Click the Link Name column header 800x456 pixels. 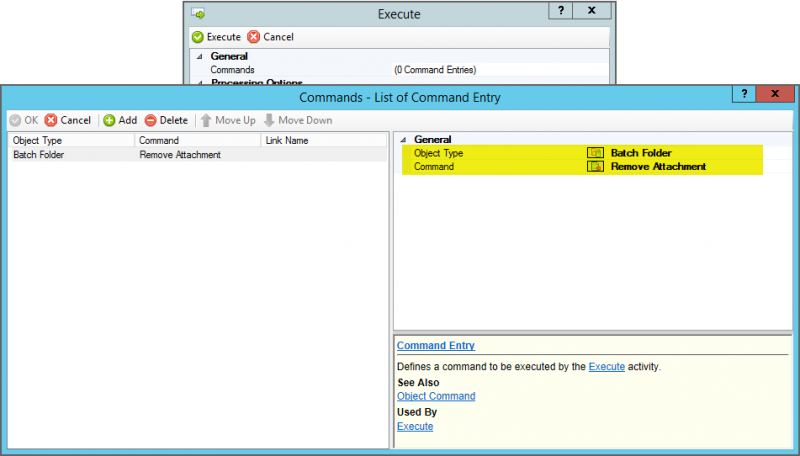[324, 140]
